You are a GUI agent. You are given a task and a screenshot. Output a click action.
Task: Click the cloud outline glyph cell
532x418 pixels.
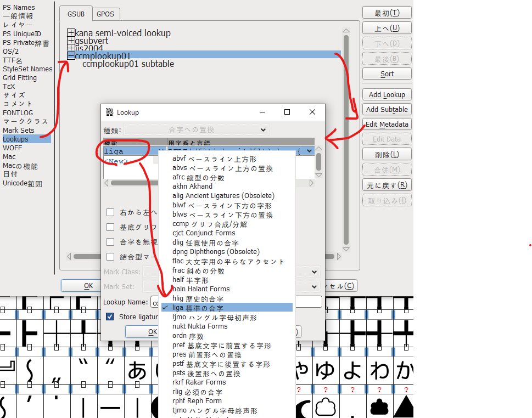326,406
